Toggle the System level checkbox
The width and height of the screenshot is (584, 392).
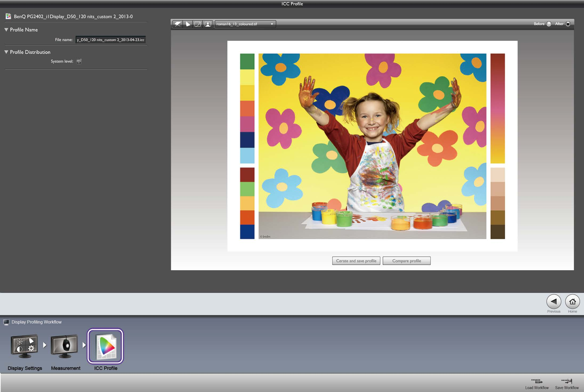tap(79, 61)
